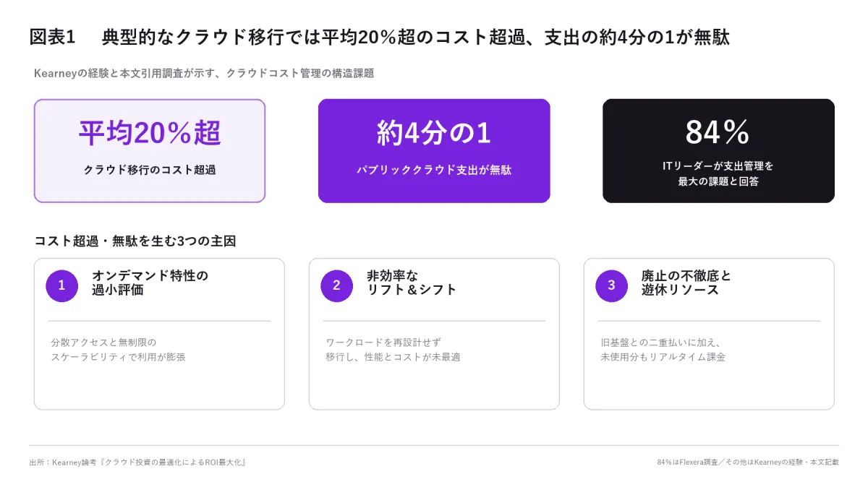
Task: Click the slide title 図表1 label
Action: click(52, 38)
